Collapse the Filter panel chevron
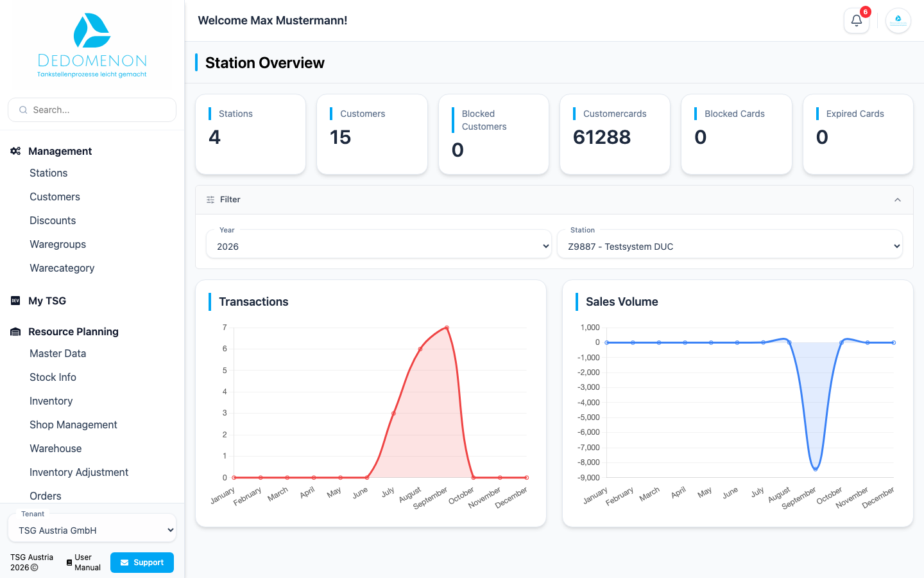The width and height of the screenshot is (924, 578). pos(898,200)
